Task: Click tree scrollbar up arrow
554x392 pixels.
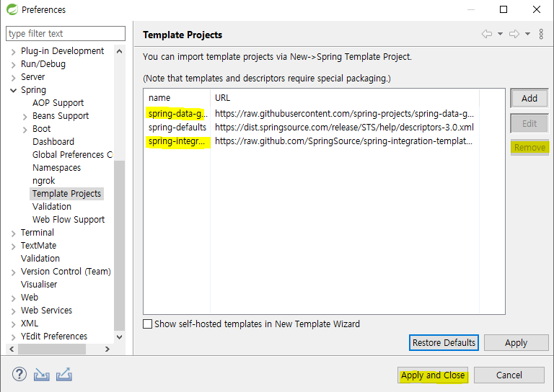Action: pyautogui.click(x=120, y=51)
